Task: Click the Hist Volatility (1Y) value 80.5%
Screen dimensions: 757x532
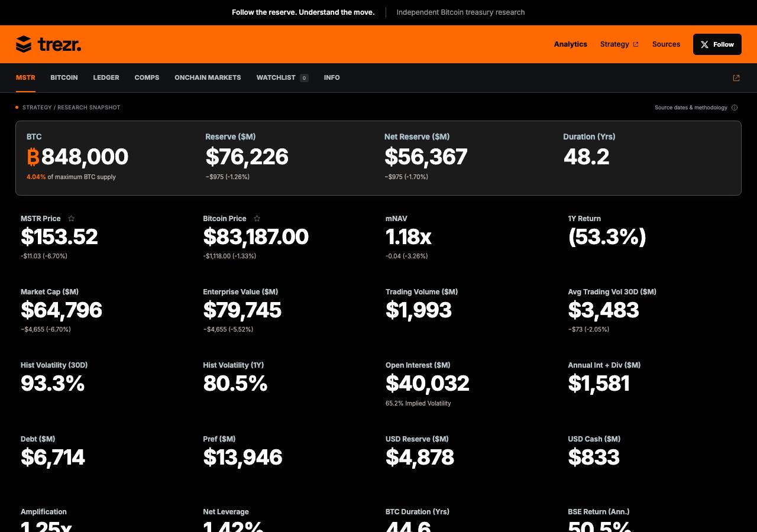Action: pos(235,384)
